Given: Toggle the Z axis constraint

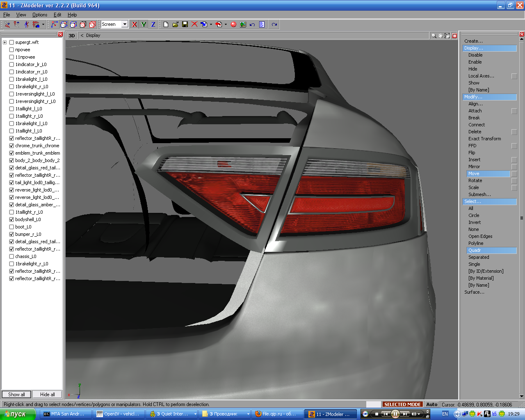Looking at the screenshot, I should coord(153,25).
